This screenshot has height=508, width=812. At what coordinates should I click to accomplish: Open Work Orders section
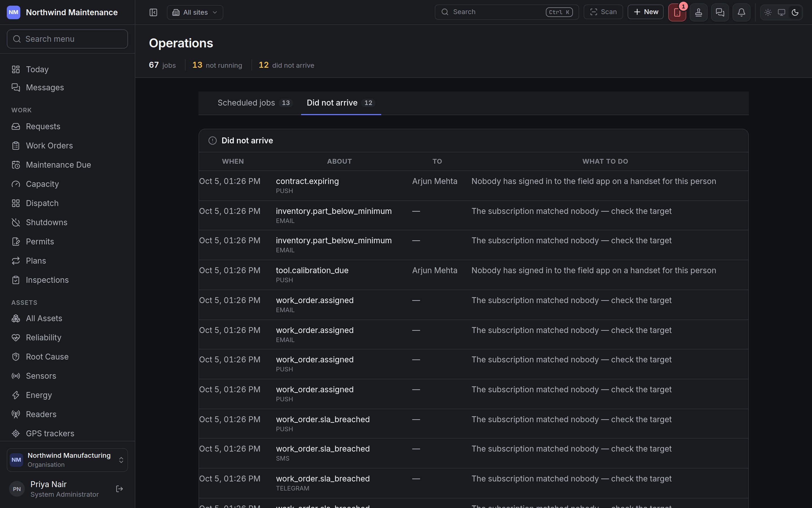pos(67,146)
